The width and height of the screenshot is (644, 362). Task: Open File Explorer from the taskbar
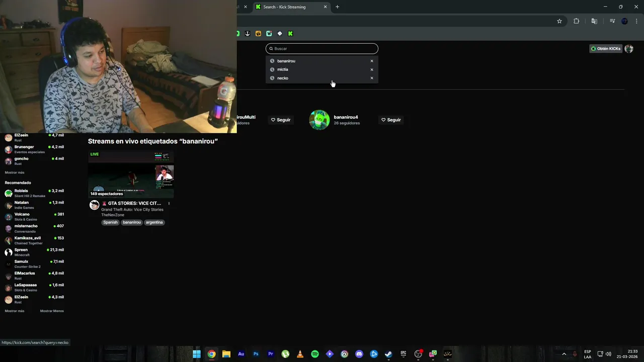(x=226, y=354)
